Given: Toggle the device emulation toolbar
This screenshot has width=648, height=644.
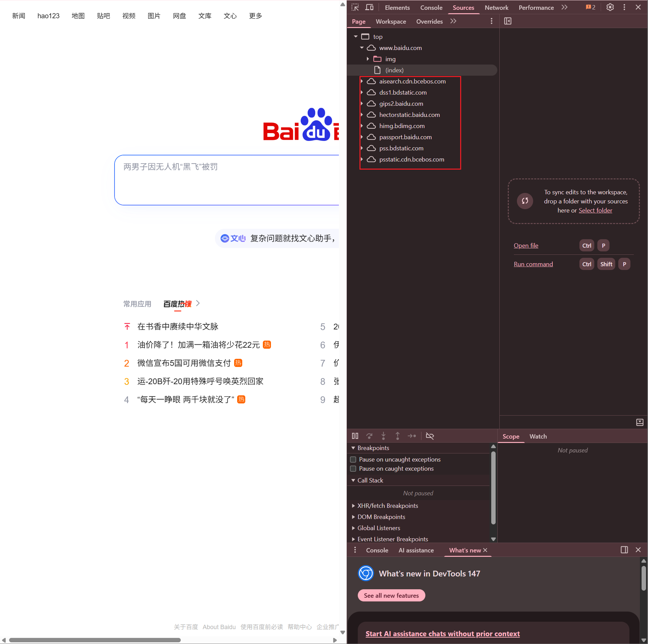Looking at the screenshot, I should 370,7.
